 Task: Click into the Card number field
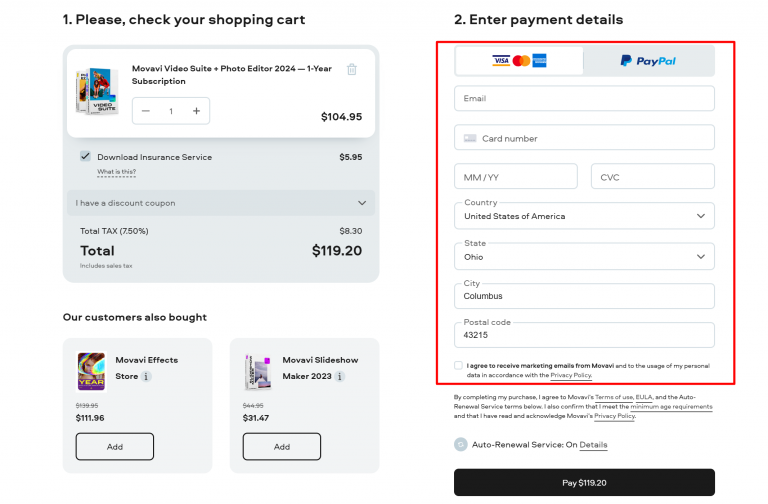584,138
